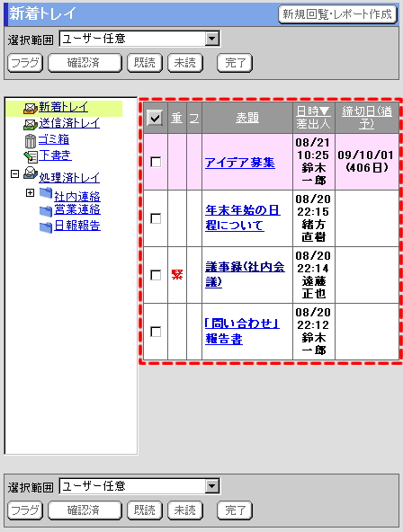Check the box for アイデア募集 row

point(156,162)
